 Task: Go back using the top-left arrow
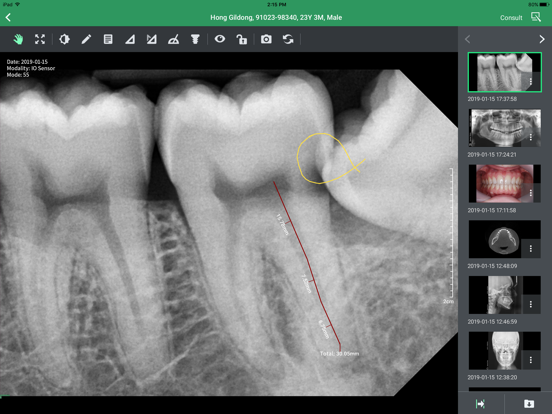(8, 17)
